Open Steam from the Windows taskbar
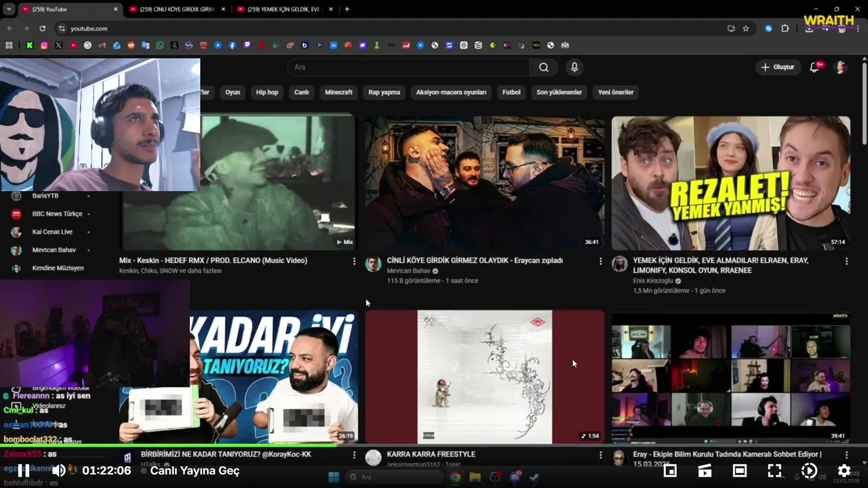Viewport: 868px width, 488px height. (x=534, y=477)
